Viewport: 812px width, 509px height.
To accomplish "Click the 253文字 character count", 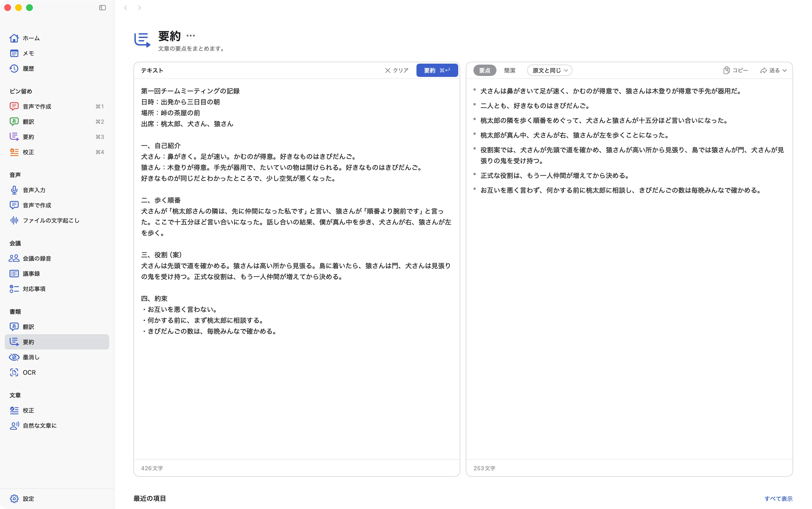I will [484, 468].
